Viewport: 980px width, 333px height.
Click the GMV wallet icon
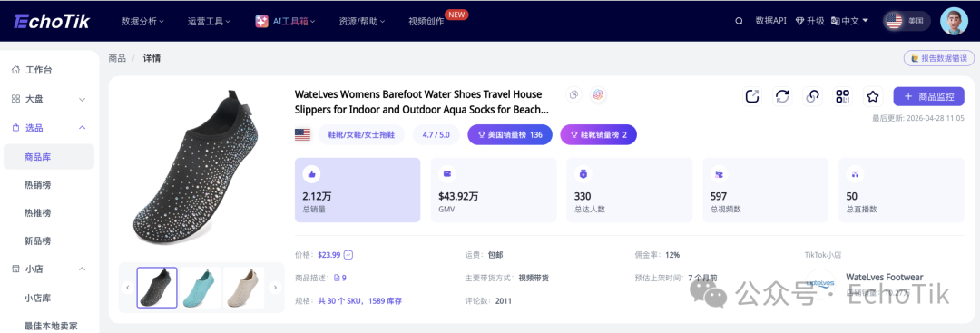(446, 173)
